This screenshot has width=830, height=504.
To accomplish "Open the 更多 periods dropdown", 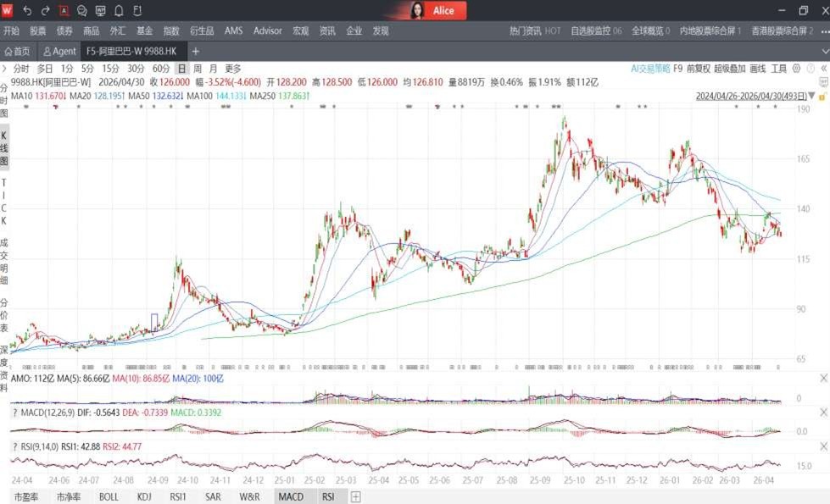I will (x=233, y=69).
